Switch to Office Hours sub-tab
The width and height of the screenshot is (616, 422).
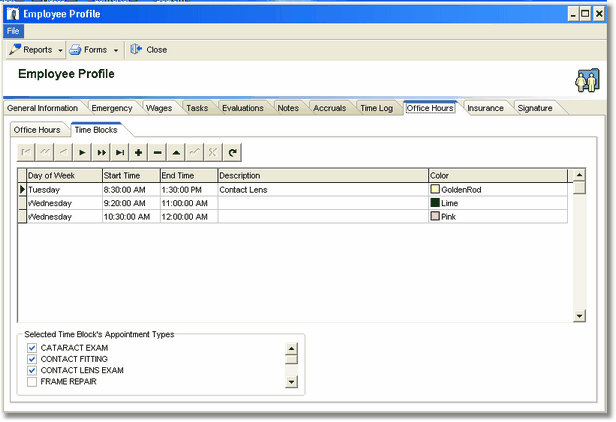tap(37, 130)
